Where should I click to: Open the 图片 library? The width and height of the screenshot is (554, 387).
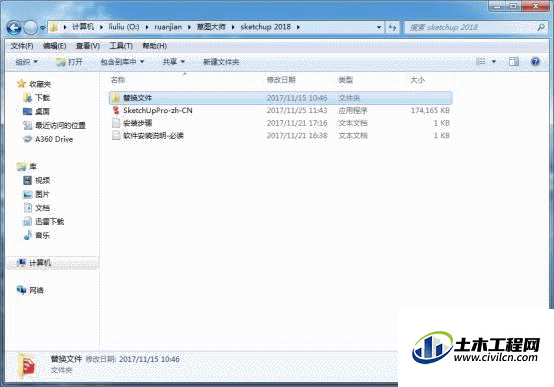(42, 194)
